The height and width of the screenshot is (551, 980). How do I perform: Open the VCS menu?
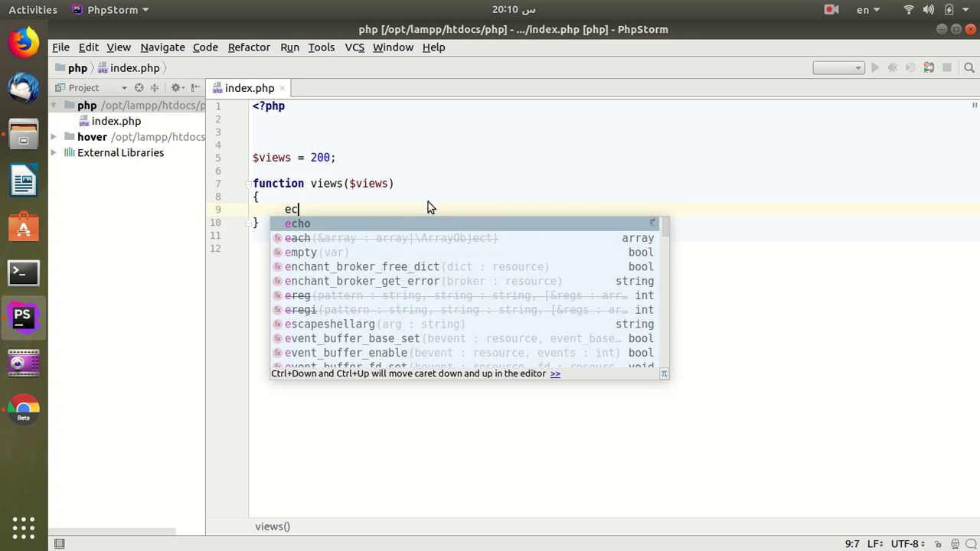pyautogui.click(x=354, y=47)
